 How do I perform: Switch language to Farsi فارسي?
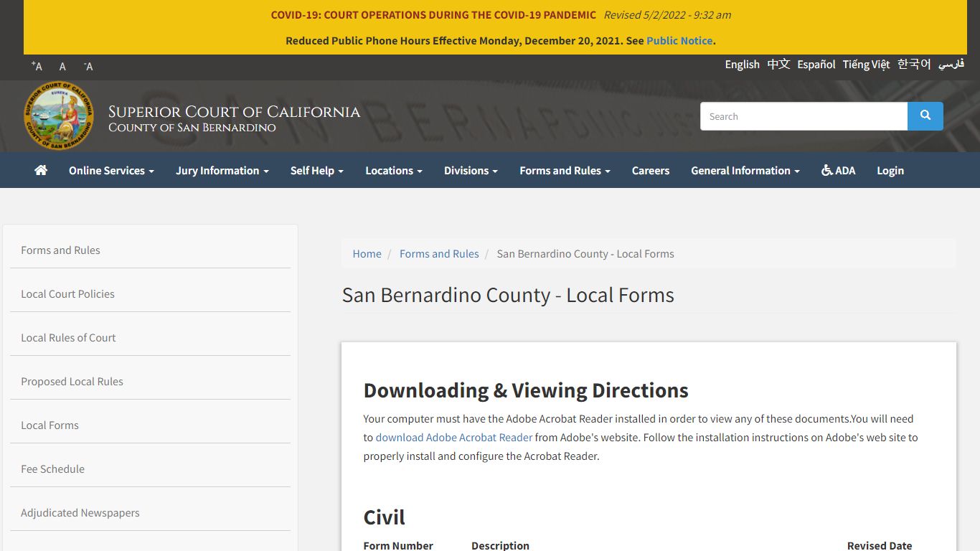point(951,65)
